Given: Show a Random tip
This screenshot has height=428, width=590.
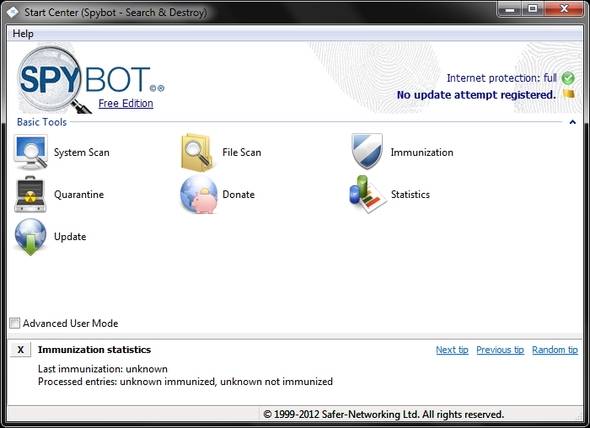Looking at the screenshot, I should point(555,350).
